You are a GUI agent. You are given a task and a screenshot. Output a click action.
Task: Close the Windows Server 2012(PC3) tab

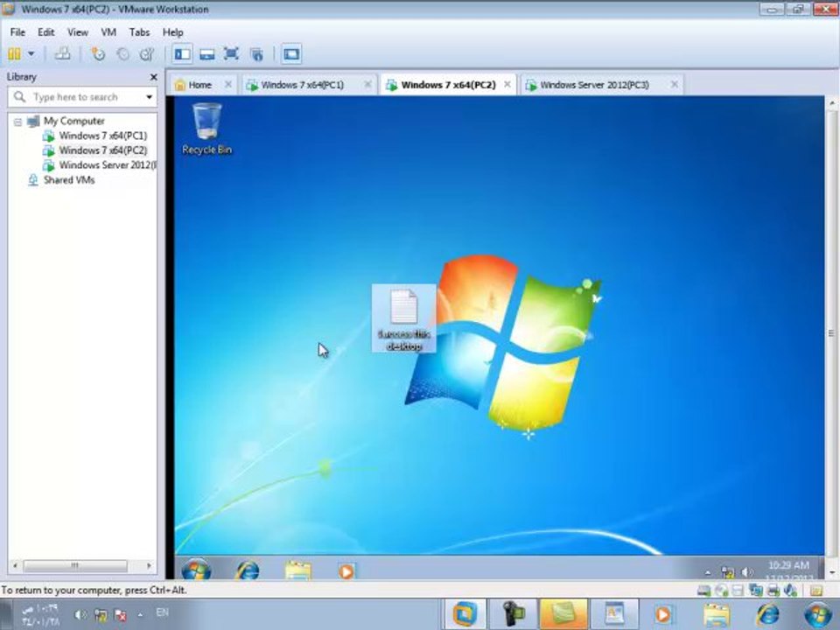675,84
